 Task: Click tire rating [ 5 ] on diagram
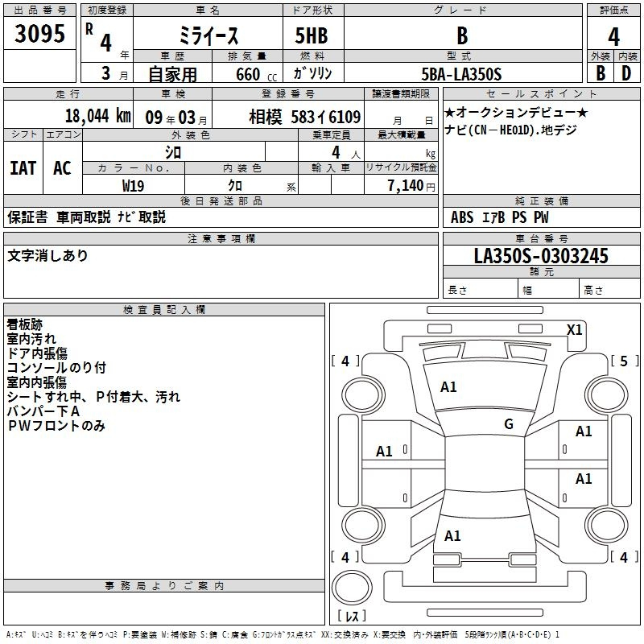click(x=625, y=361)
